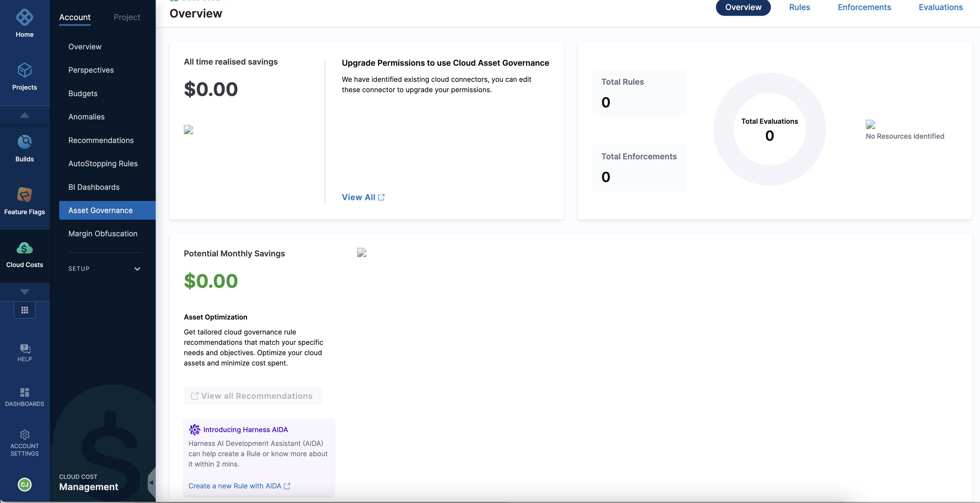Open the module grid selector icon

(24, 310)
